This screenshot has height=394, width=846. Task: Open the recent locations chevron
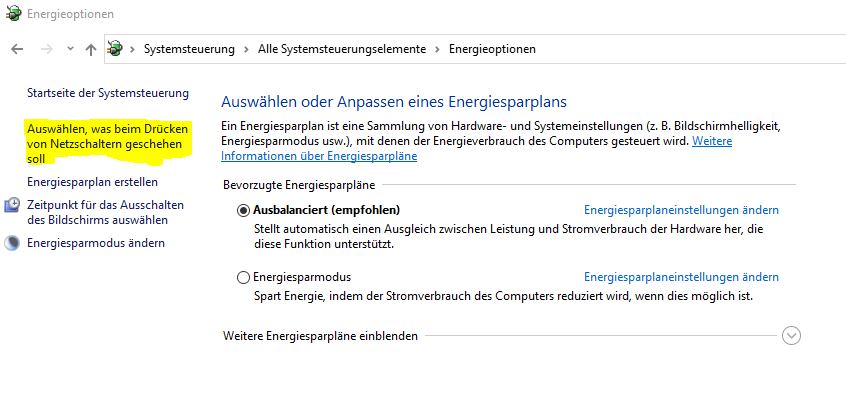click(70, 49)
